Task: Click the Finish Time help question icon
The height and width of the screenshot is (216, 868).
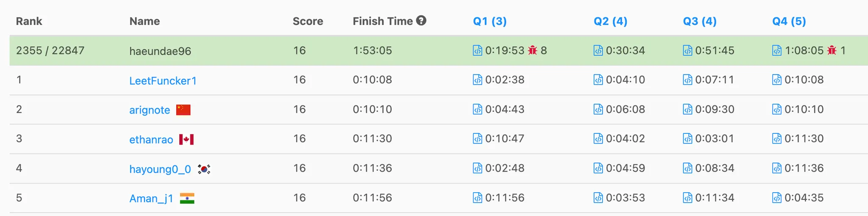Action: (x=421, y=21)
